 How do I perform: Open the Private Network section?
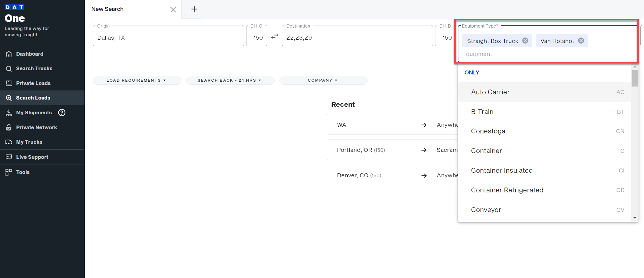pos(36,127)
